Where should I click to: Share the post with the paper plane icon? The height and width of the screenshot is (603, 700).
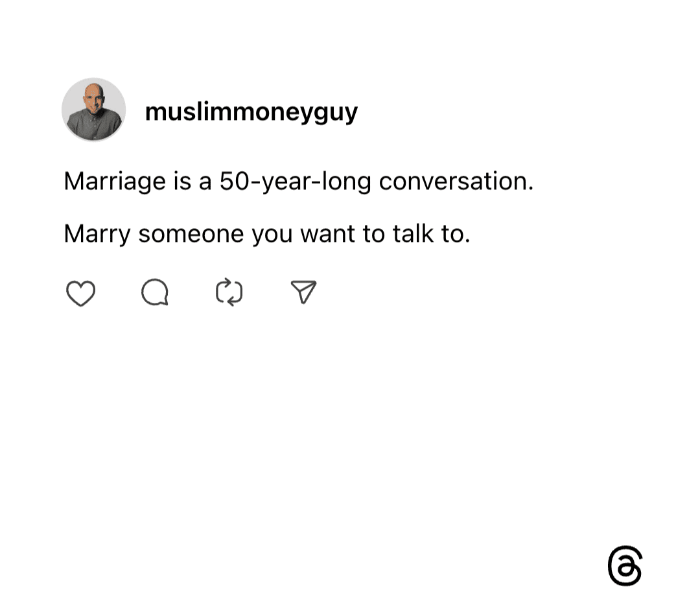coord(303,292)
